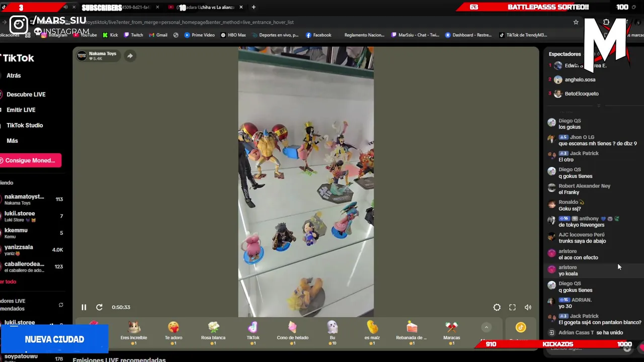Switch to the Madara Uchiha vs La alianza tab
Image resolution: width=644 pixels, height=362 pixels.
[x=206, y=7]
